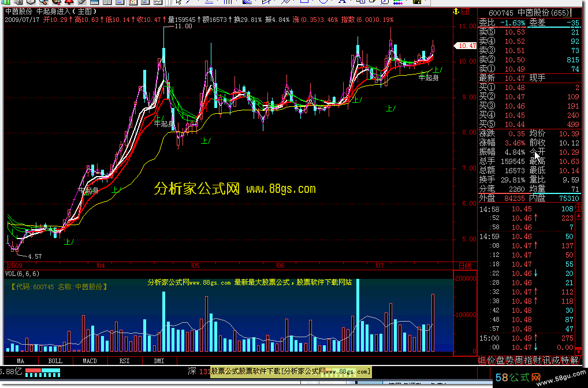Switch to the BOLL indicator tab

click(x=55, y=361)
